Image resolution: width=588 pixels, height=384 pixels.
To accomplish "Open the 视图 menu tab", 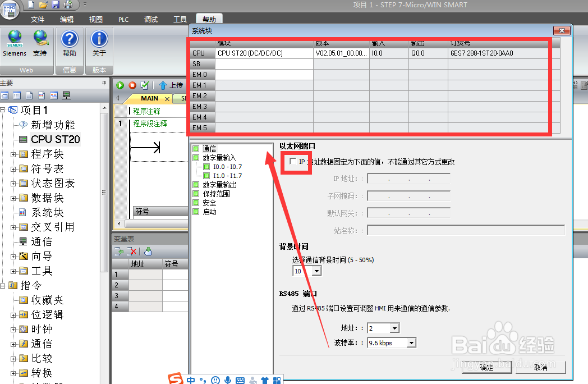I will [95, 20].
